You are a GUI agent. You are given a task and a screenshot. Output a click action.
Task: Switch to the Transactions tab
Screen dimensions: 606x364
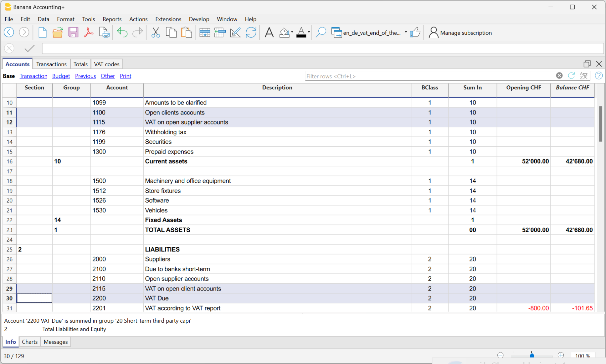51,64
